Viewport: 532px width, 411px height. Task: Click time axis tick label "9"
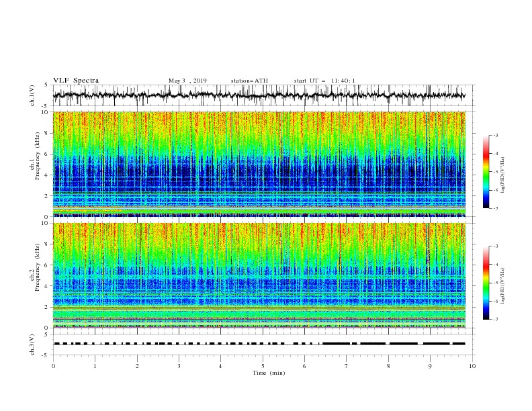430,366
